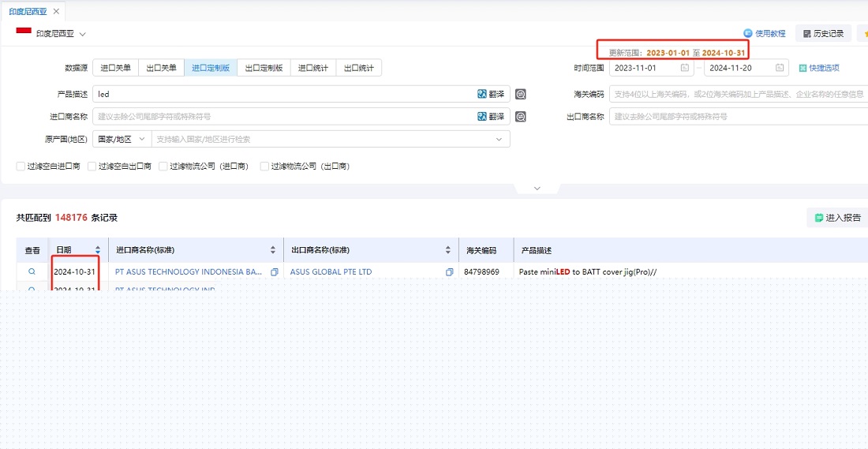This screenshot has height=449, width=868.
Task: Open the start date calendar picker
Action: [684, 68]
